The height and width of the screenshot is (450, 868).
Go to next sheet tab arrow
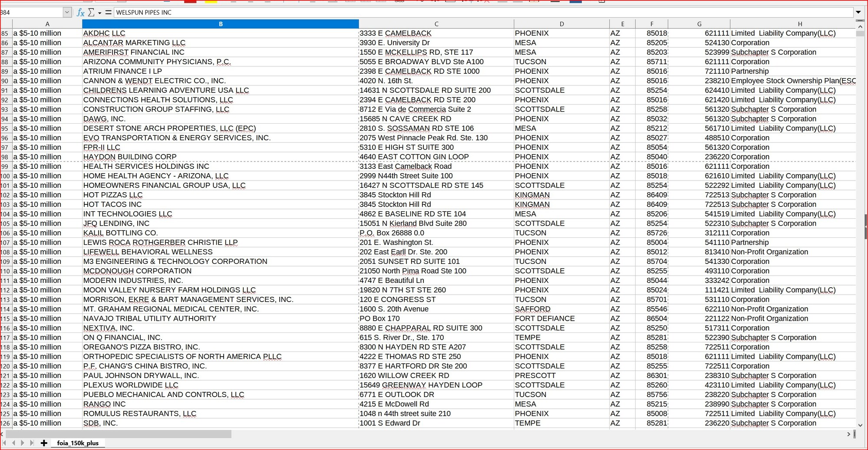pyautogui.click(x=23, y=443)
